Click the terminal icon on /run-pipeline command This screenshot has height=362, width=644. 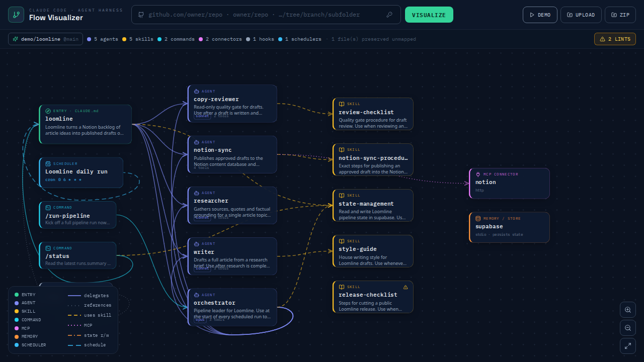coord(48,208)
